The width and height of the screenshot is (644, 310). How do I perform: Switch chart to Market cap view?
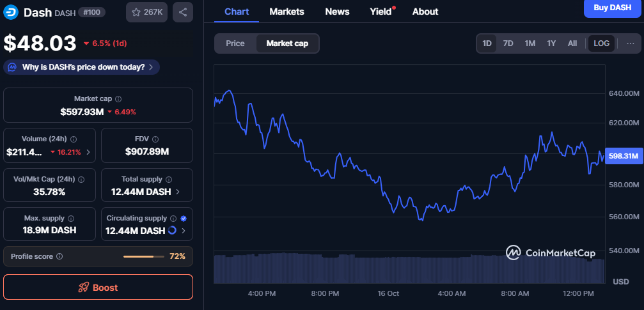click(x=287, y=43)
